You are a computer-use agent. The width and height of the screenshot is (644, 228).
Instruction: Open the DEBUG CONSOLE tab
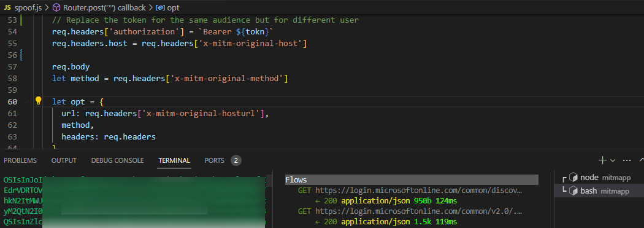(x=118, y=160)
